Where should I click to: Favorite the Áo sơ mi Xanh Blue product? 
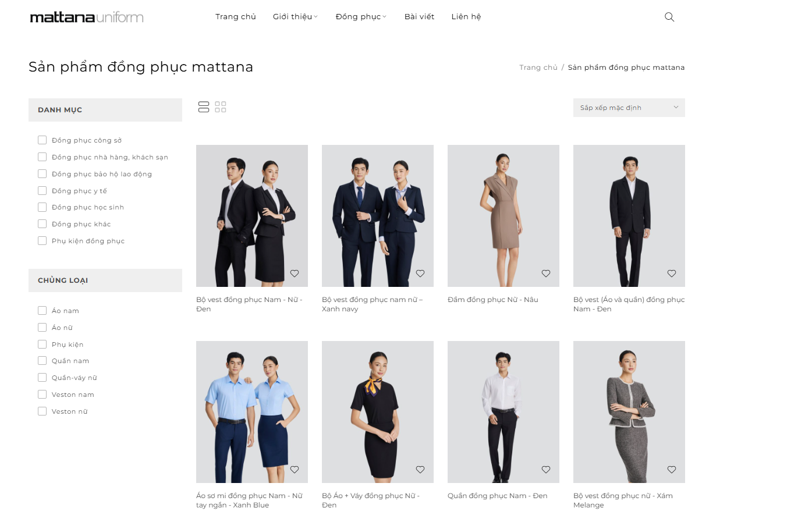[295, 470]
